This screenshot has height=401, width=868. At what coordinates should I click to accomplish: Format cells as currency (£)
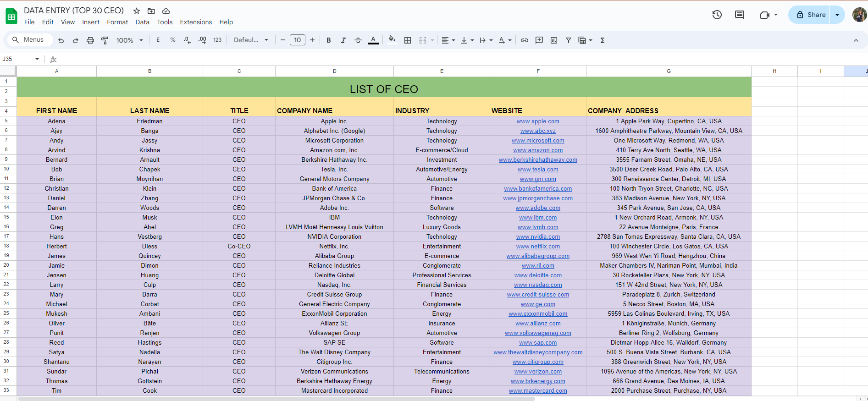(x=158, y=40)
